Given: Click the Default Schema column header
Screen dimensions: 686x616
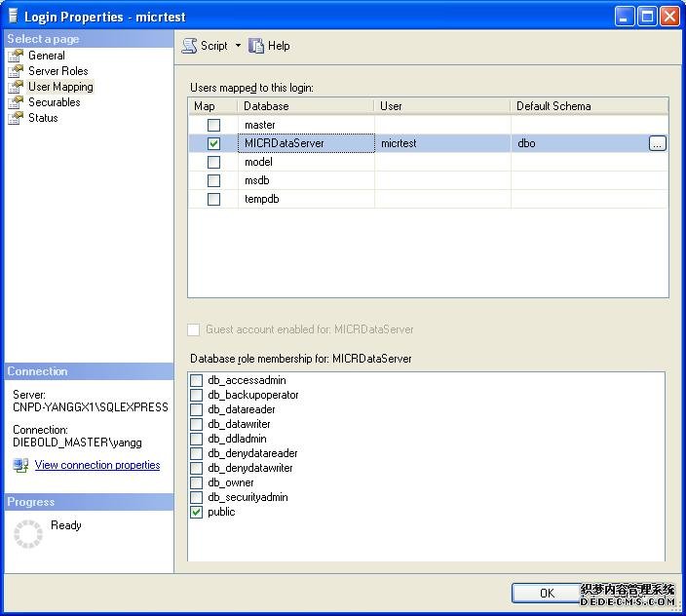Looking at the screenshot, I should click(589, 106).
